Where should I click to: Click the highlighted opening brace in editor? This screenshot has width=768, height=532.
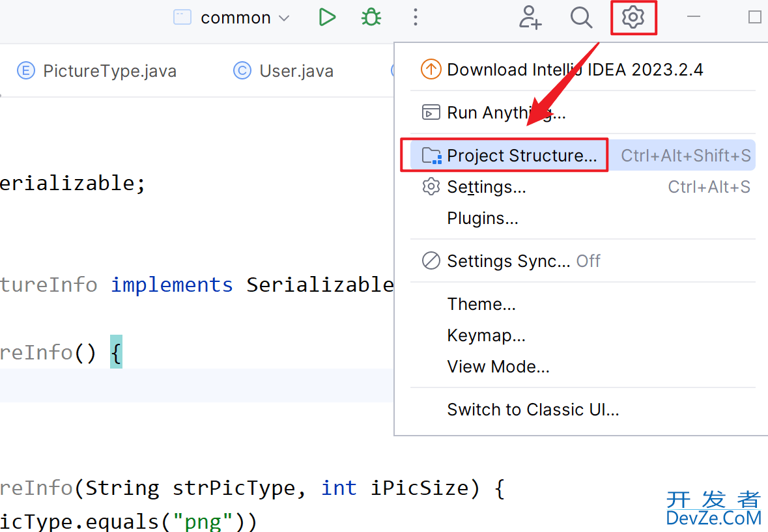116,352
